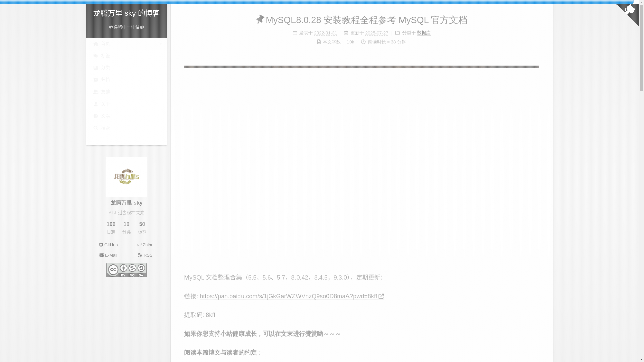644x362 pixels.
Task: Open the RSS feed link
Action: [x=145, y=255]
